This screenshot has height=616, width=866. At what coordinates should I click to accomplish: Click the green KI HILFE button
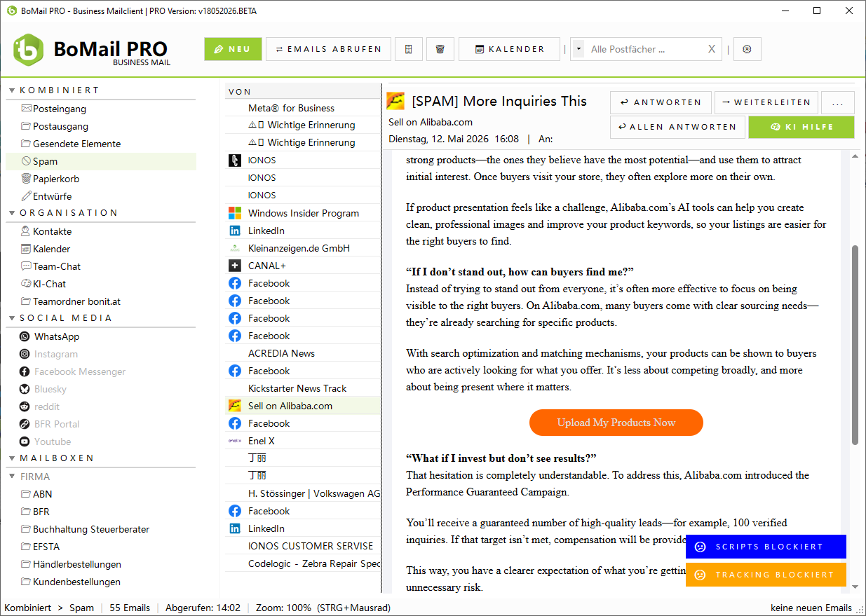(801, 127)
